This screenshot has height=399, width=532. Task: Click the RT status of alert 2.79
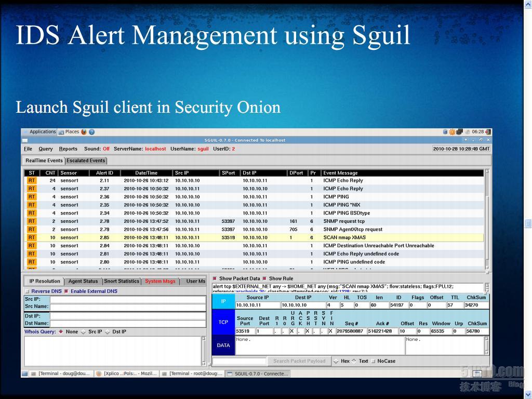(32, 229)
